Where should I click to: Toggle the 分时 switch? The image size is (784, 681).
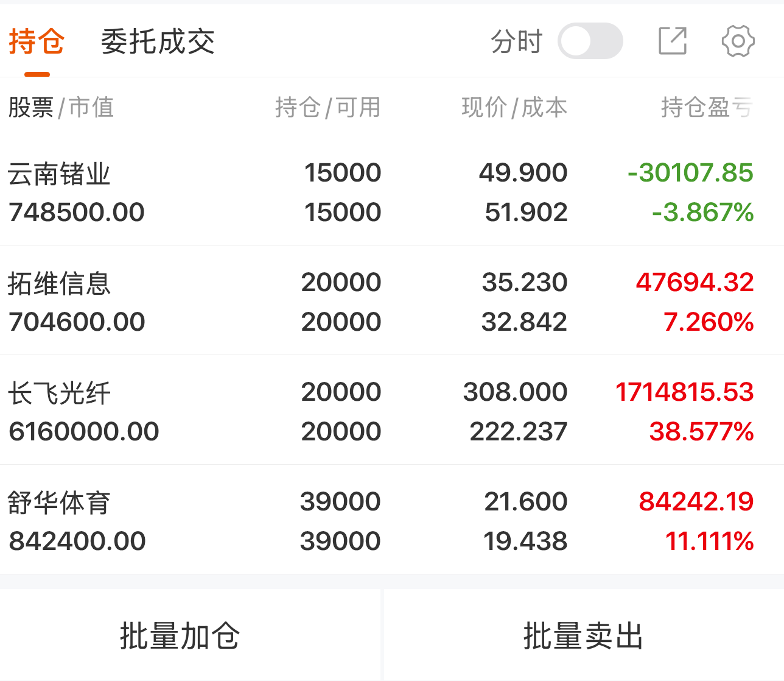(x=590, y=41)
